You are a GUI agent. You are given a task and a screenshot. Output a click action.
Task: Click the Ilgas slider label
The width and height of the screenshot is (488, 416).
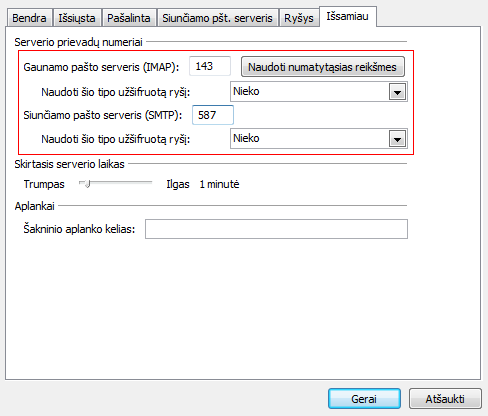(178, 184)
